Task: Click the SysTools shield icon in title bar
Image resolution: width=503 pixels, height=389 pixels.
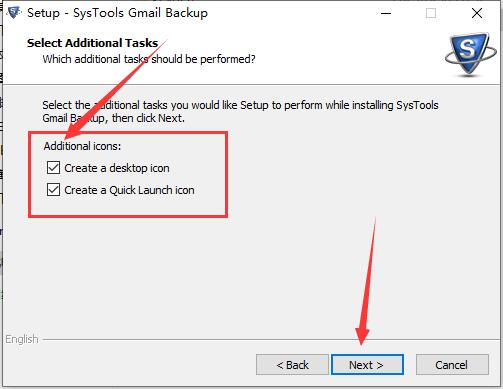Action: (14, 13)
